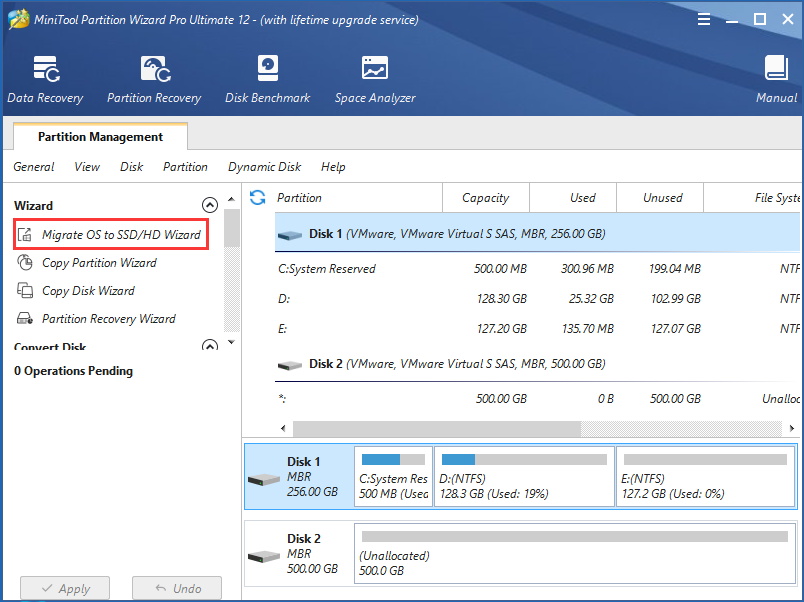Image resolution: width=804 pixels, height=602 pixels.
Task: Click the Disk 1 drive icon in the disk map
Action: click(x=264, y=479)
